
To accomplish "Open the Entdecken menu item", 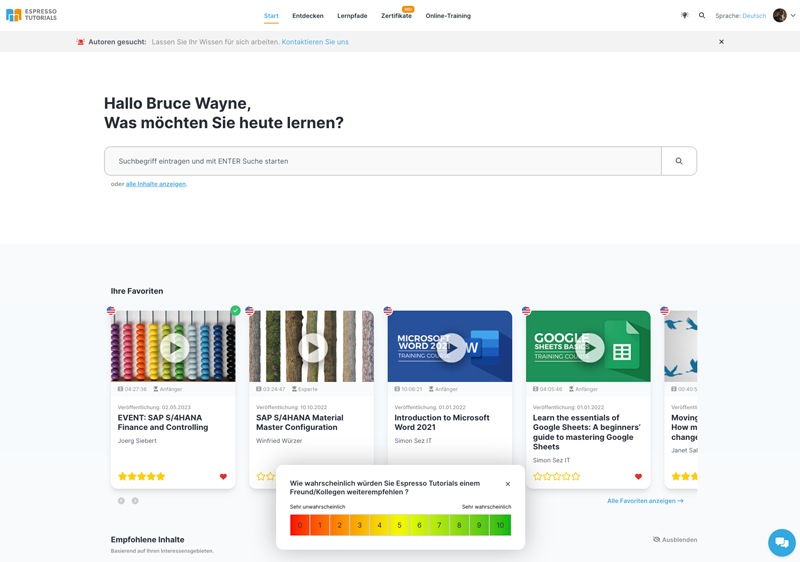I will pos(308,16).
